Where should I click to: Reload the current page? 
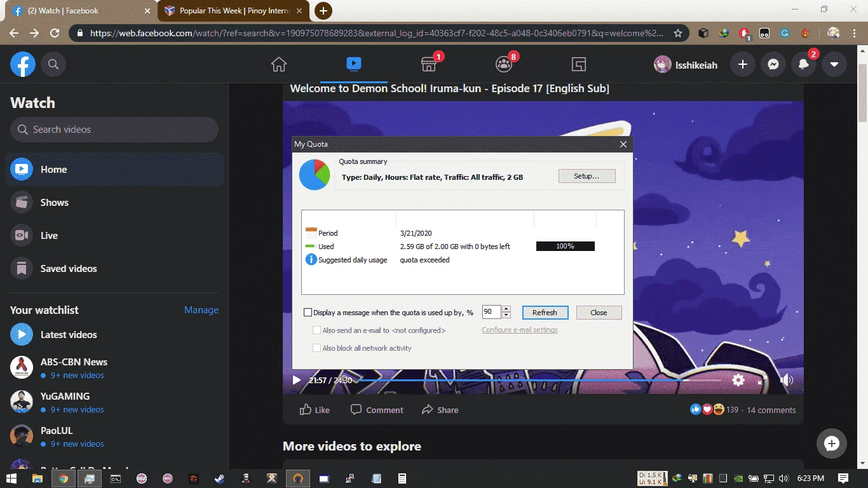tap(55, 33)
